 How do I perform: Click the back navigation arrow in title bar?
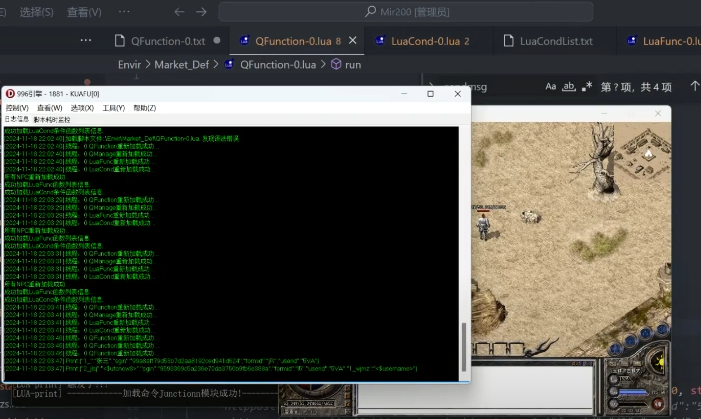(180, 12)
